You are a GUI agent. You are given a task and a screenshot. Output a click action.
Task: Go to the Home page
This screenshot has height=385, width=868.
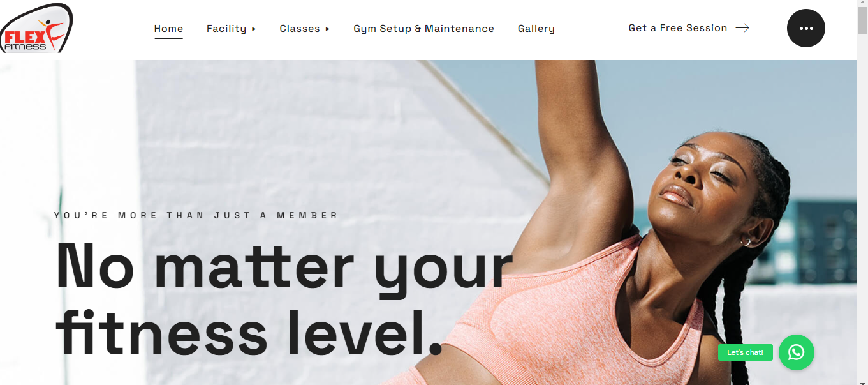(x=168, y=29)
